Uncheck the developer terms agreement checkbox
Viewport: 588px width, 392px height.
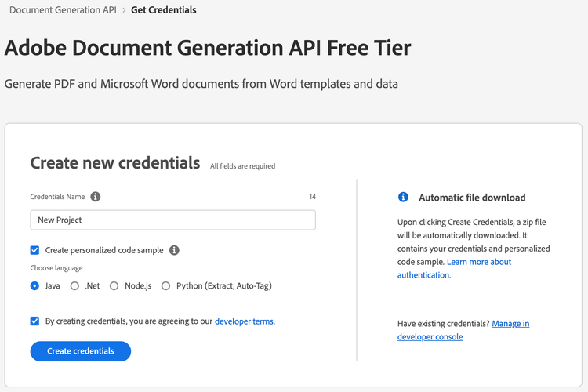click(34, 321)
